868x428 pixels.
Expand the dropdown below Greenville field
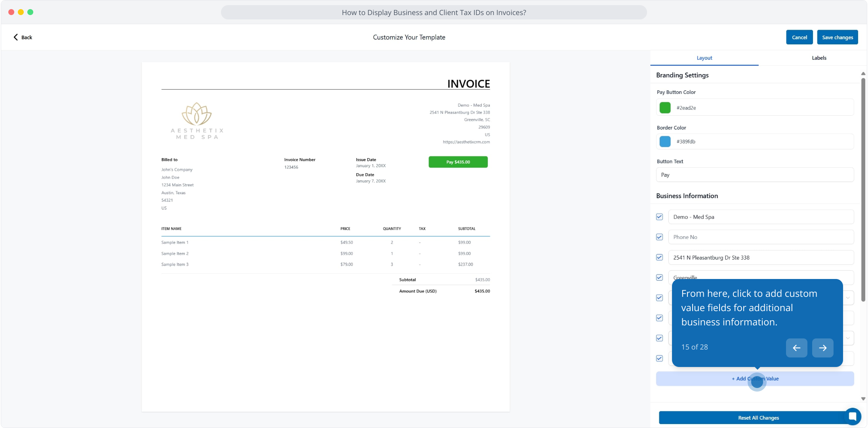pyautogui.click(x=848, y=298)
